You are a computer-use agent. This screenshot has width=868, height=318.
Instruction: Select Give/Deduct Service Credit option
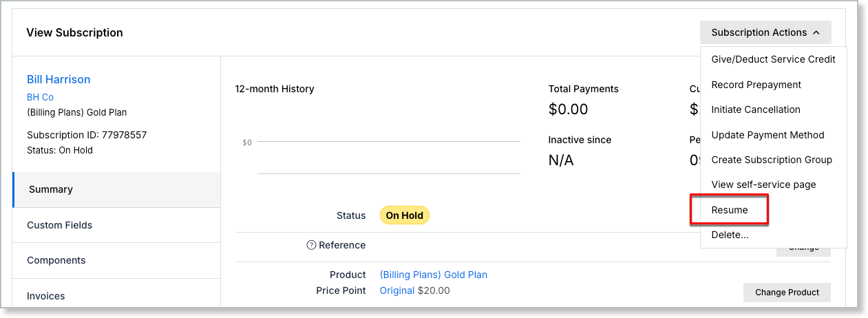tap(773, 59)
